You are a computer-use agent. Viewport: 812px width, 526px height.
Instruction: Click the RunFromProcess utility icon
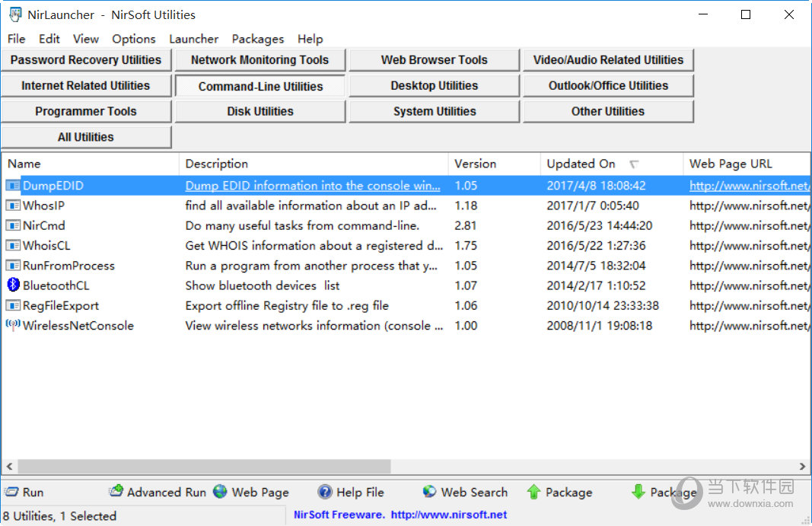click(x=13, y=266)
